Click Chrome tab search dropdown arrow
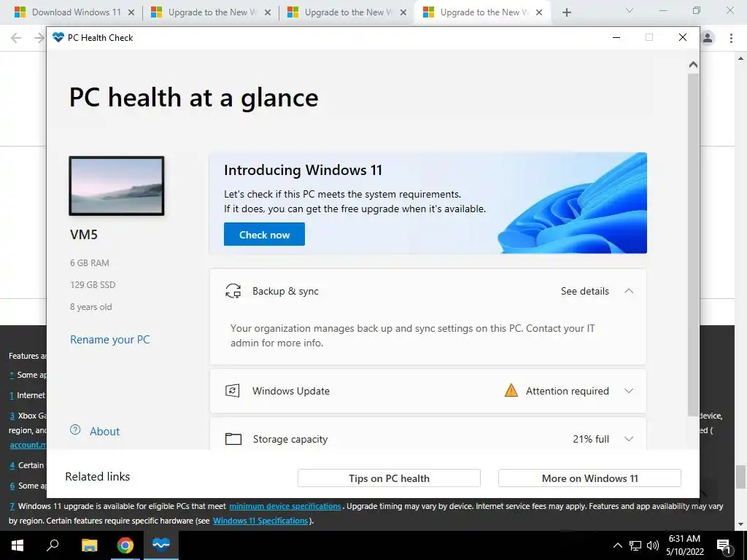The height and width of the screenshot is (560, 747). pyautogui.click(x=629, y=10)
